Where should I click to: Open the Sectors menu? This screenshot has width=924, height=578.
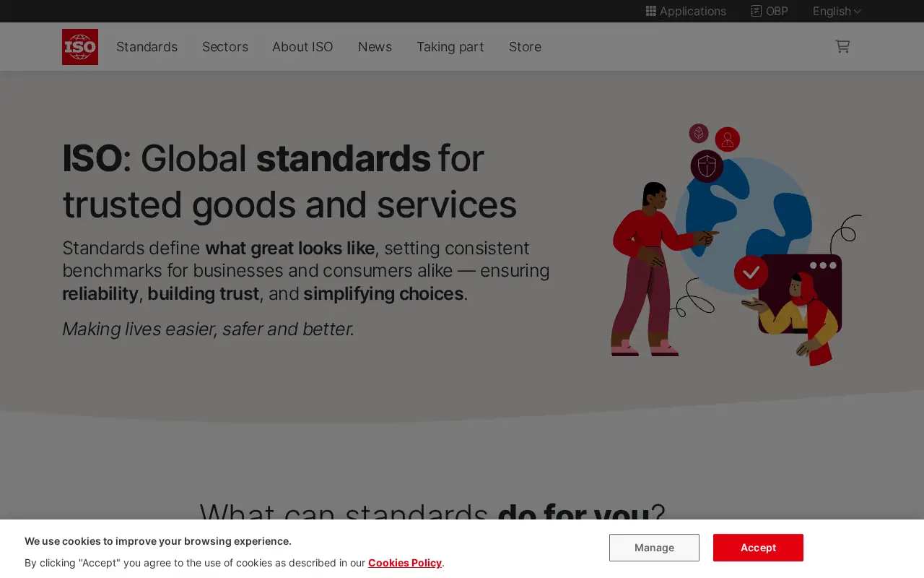click(225, 46)
